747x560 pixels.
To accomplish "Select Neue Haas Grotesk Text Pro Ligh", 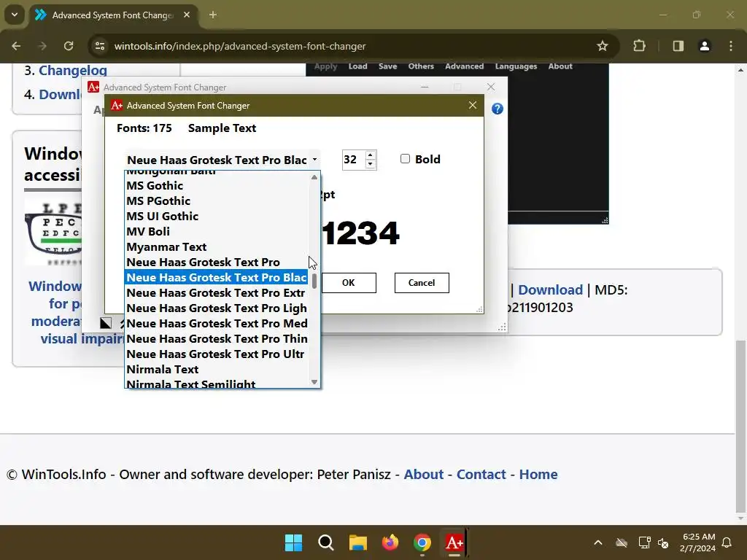I will pos(217,308).
